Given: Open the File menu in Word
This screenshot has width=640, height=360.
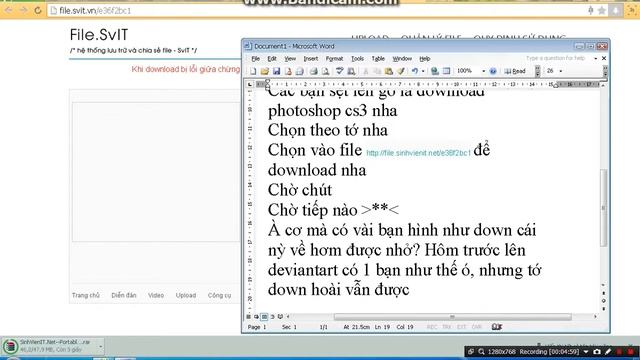Looking at the screenshot, I should coord(256,59).
